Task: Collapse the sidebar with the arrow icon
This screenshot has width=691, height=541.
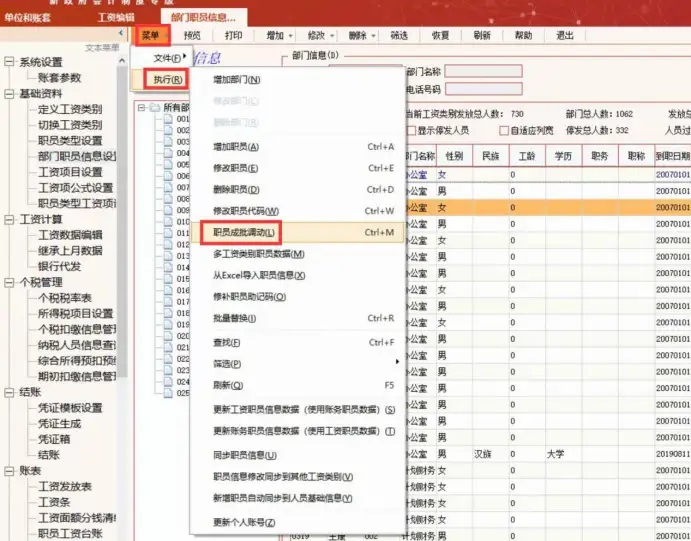Action: [x=121, y=33]
